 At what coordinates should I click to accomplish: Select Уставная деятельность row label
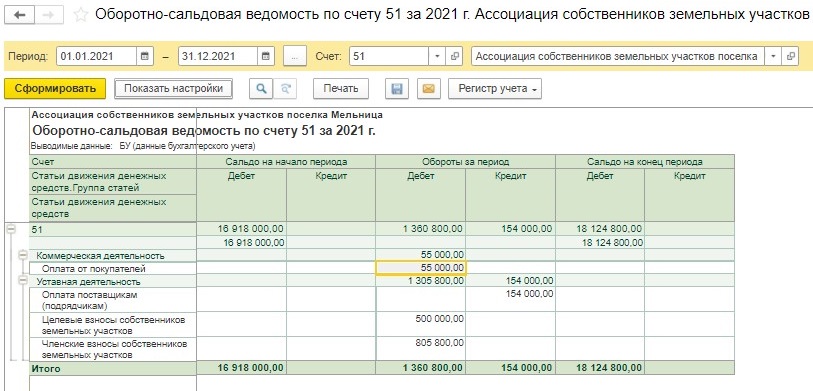[x=113, y=282]
